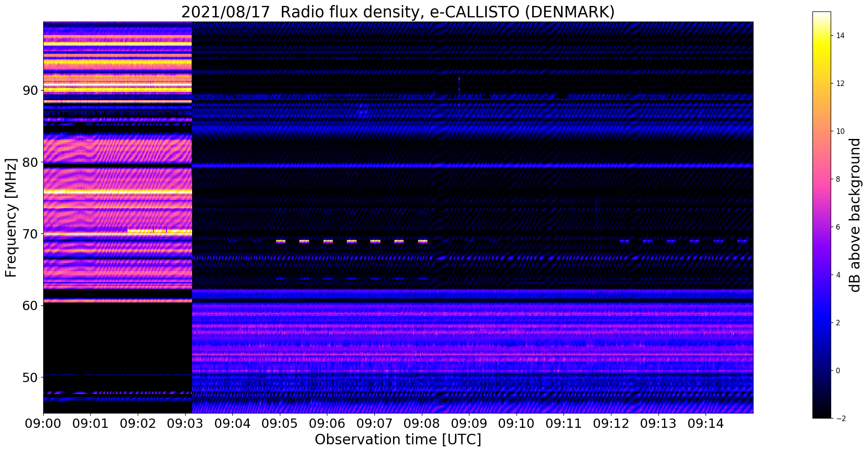
Task: Click the 80 MHz frequency tick label
Action: 31,162
